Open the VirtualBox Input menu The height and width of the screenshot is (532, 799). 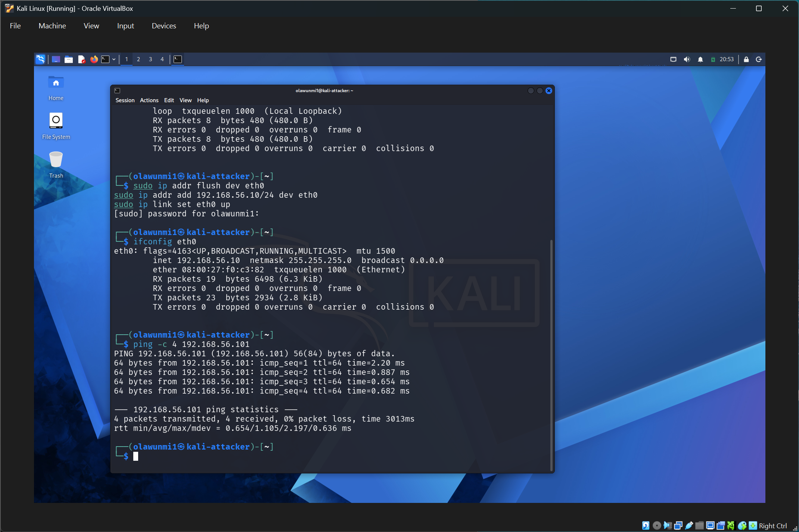pos(125,26)
